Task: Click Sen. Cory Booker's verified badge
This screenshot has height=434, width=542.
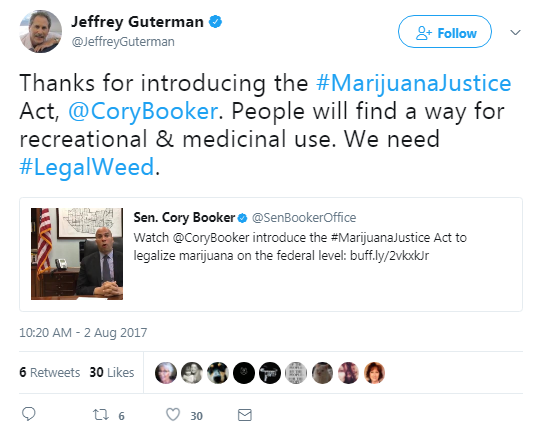Action: point(243,218)
